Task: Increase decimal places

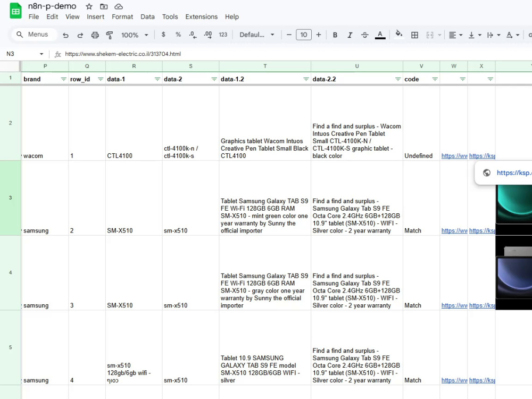Action: click(x=207, y=35)
